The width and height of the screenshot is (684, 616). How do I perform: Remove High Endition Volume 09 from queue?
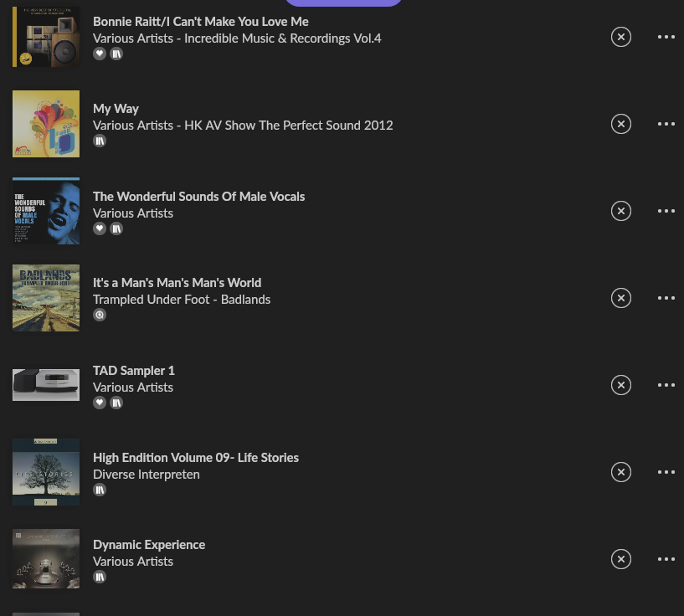click(x=620, y=472)
